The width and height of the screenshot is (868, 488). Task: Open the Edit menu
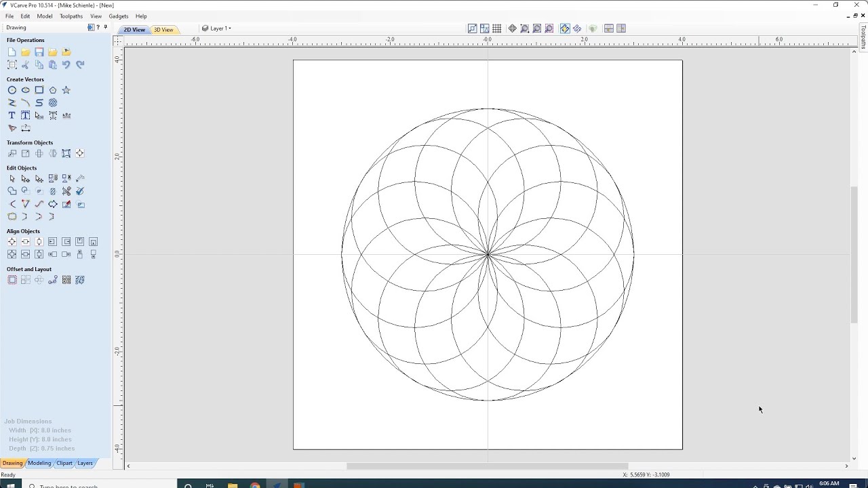(25, 16)
